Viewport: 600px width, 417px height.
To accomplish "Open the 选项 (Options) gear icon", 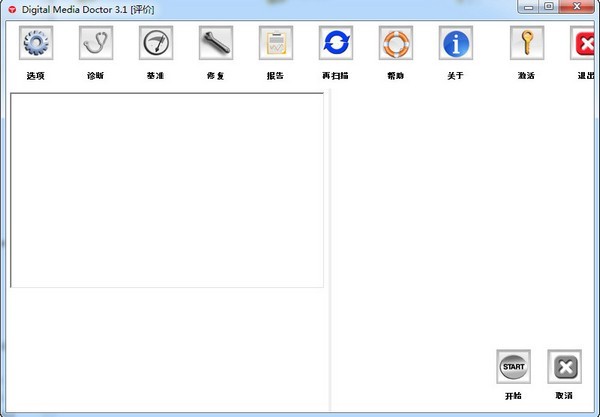I will point(36,43).
